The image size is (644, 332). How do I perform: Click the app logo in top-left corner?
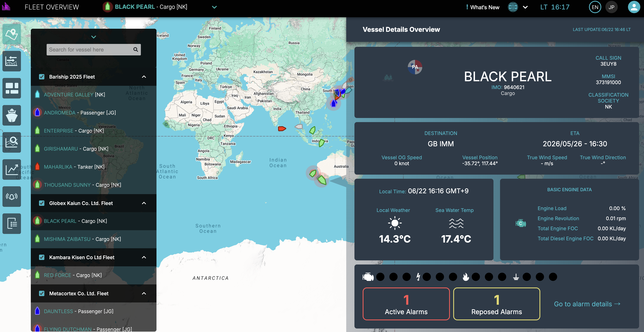6,7
